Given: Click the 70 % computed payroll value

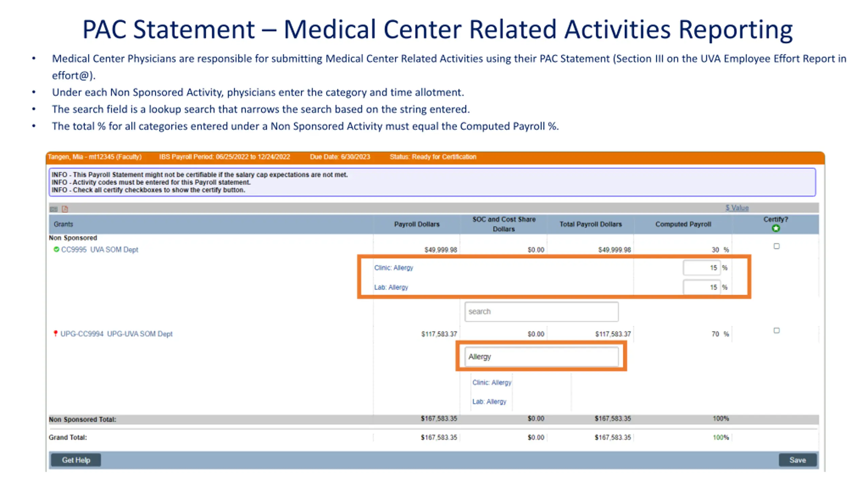Looking at the screenshot, I should (x=720, y=334).
